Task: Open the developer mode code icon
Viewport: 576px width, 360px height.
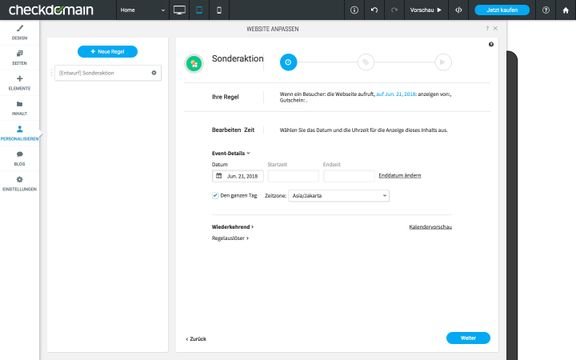Action: point(459,10)
